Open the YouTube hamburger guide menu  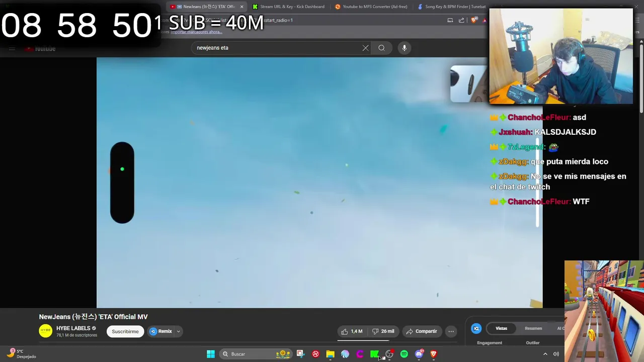[x=12, y=49]
